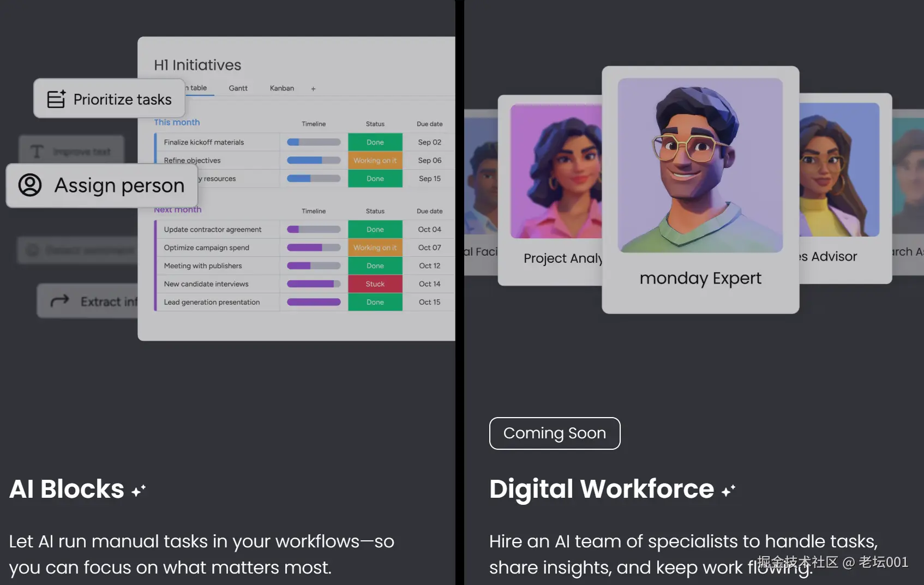924x585 pixels.
Task: Open Done status for Finalize kickoff materials
Action: [x=375, y=142]
